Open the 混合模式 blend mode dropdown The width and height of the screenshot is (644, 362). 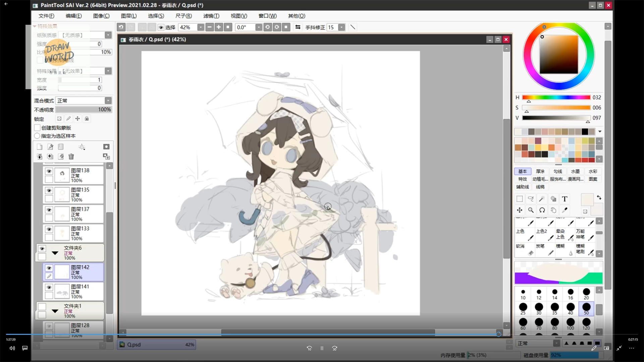[x=108, y=101]
